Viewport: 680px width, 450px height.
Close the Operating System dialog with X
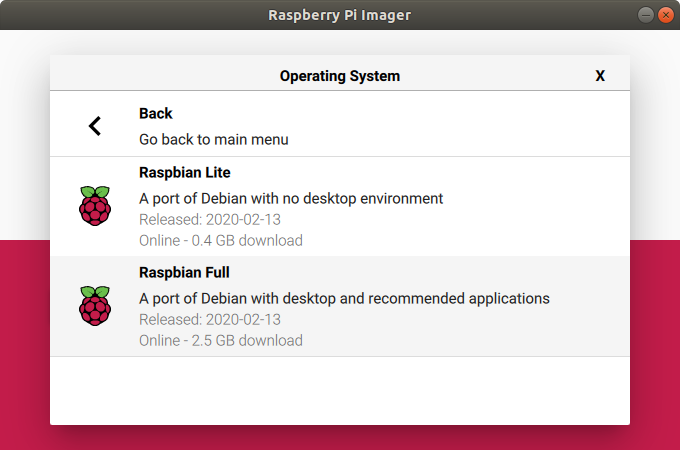coord(600,76)
